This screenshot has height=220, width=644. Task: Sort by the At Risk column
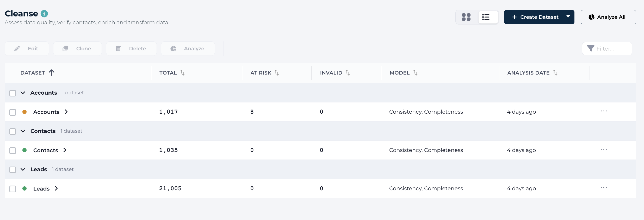277,73
